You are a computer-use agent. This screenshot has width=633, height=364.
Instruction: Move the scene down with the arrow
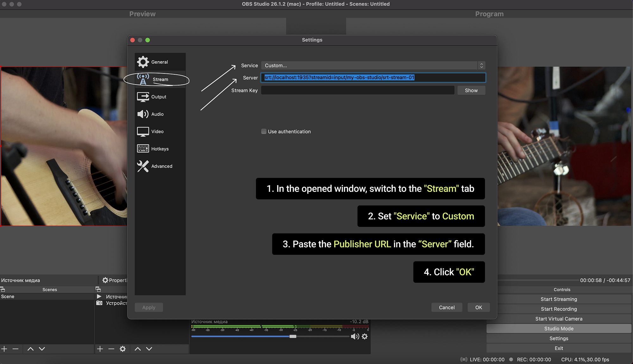coord(42,349)
